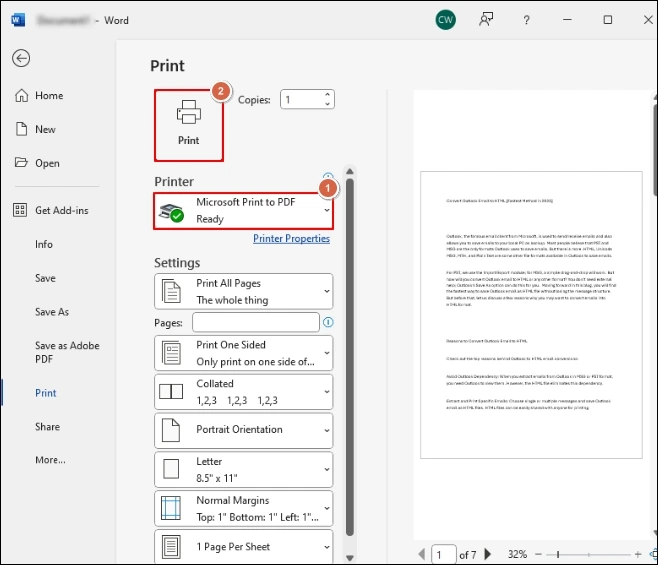Screen dimensions: 658x565
Task: Click the Letter paper size icon
Action: tap(171, 469)
